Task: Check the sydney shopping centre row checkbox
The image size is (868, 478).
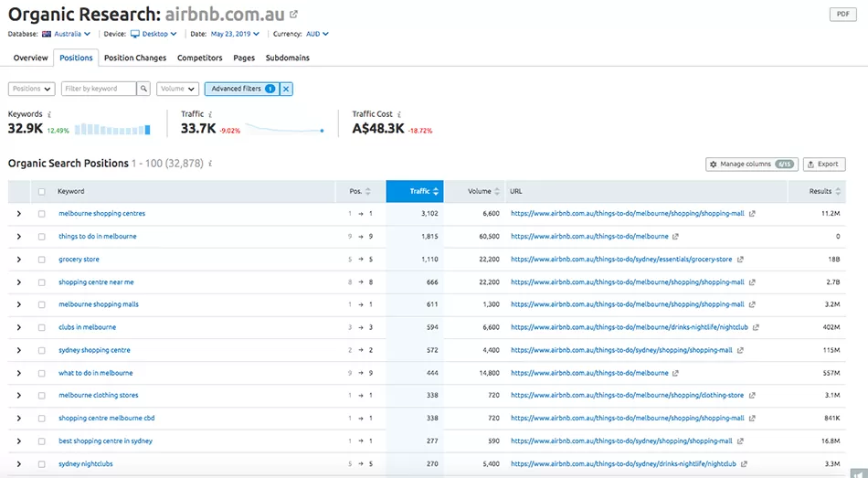Action: (x=41, y=351)
